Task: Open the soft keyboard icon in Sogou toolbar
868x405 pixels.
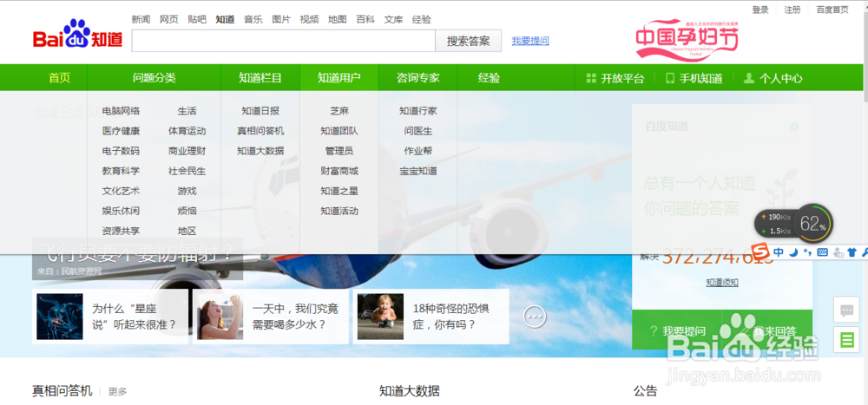Action: pyautogui.click(x=822, y=252)
